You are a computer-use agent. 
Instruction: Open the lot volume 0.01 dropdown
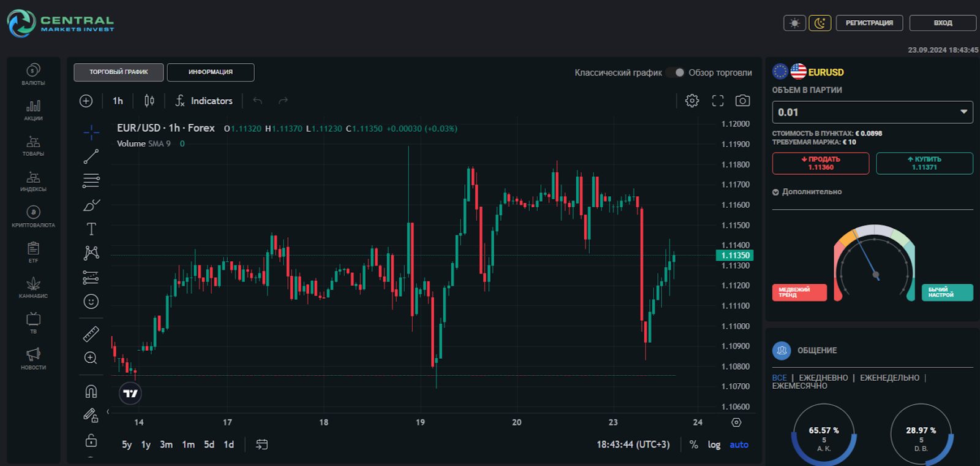pos(872,112)
